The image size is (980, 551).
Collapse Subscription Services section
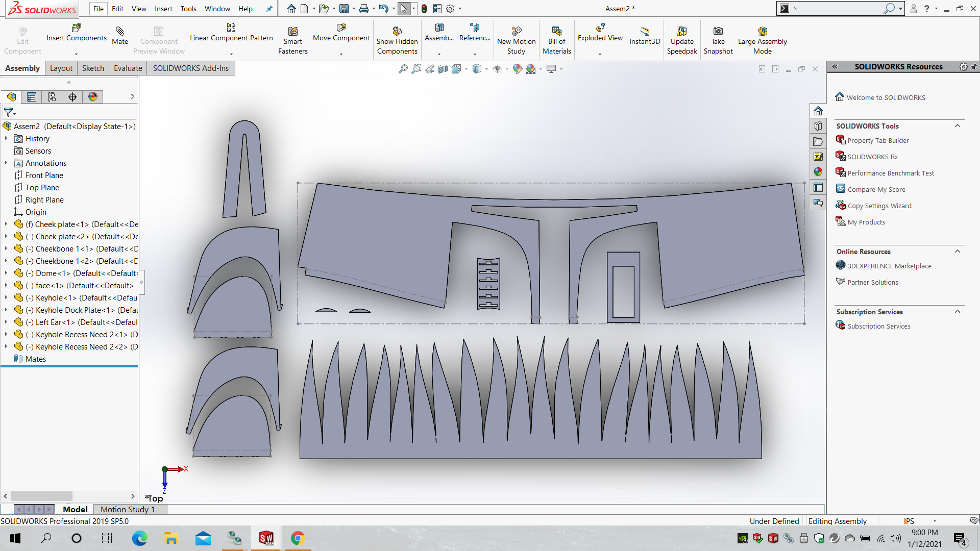tap(958, 312)
